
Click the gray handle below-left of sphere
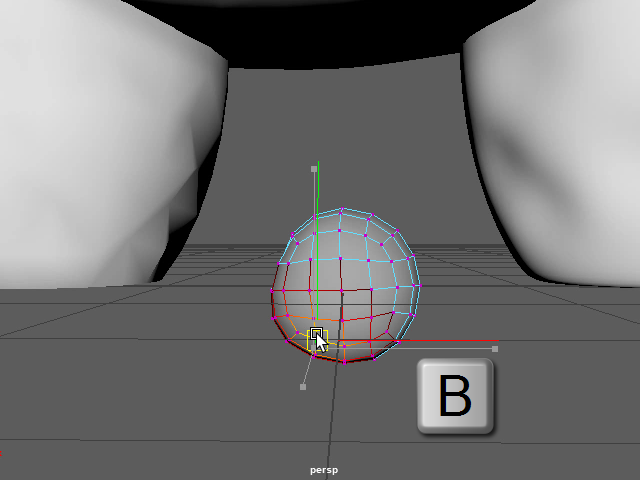click(303, 387)
